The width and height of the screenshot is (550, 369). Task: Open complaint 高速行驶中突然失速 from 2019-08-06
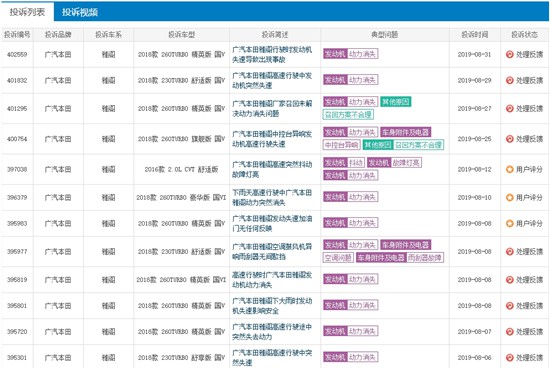(272, 357)
